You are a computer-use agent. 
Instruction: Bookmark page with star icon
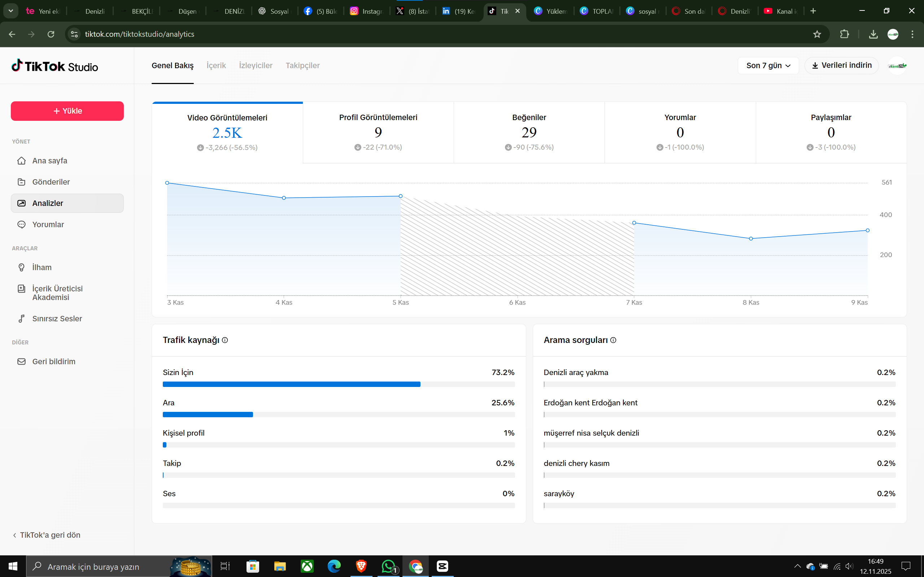[817, 34]
